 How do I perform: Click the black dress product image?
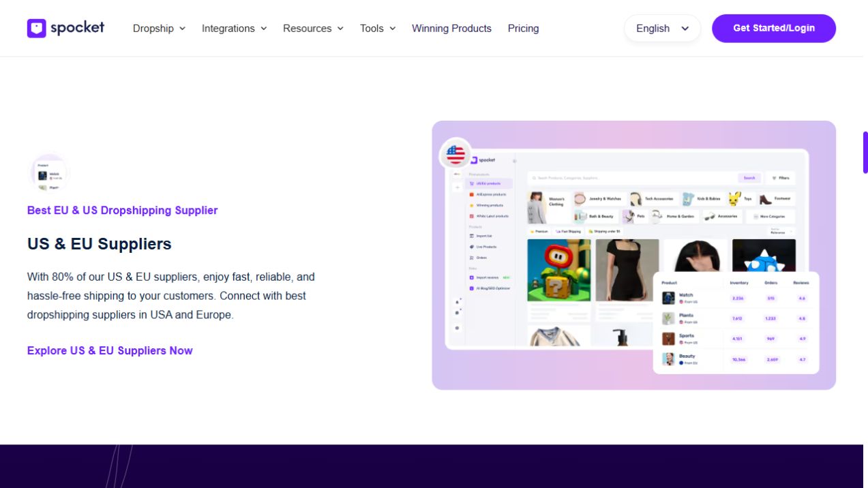(627, 270)
